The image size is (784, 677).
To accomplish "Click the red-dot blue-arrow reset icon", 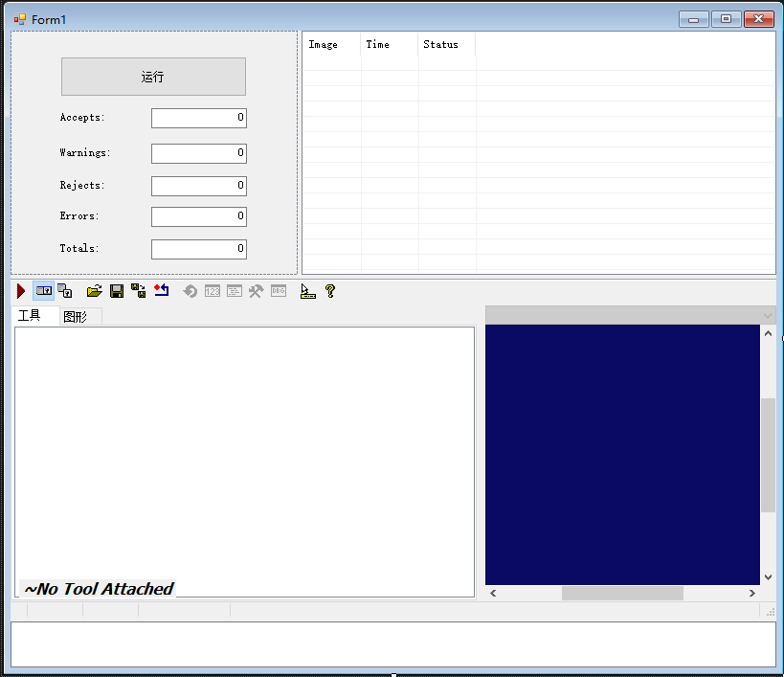I will click(162, 290).
